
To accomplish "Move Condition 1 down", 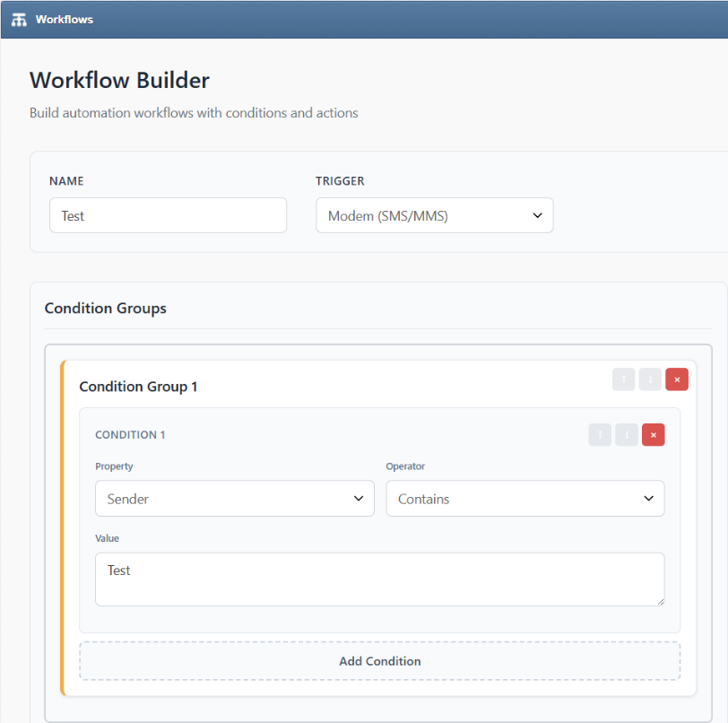I will tap(627, 435).
